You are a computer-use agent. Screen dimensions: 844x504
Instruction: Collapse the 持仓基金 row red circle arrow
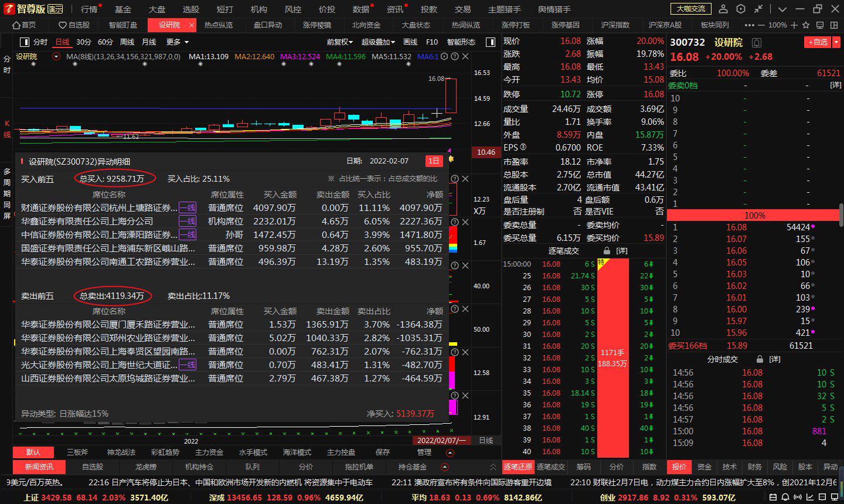coord(445,467)
